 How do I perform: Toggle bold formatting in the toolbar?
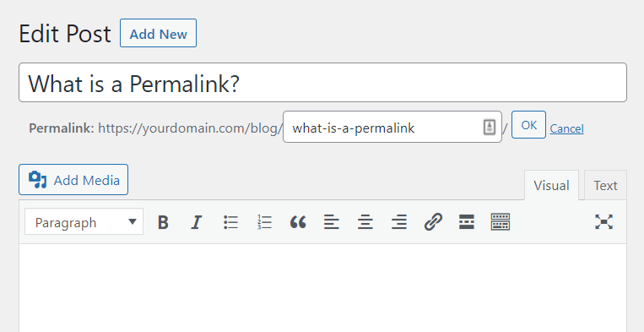(x=163, y=222)
